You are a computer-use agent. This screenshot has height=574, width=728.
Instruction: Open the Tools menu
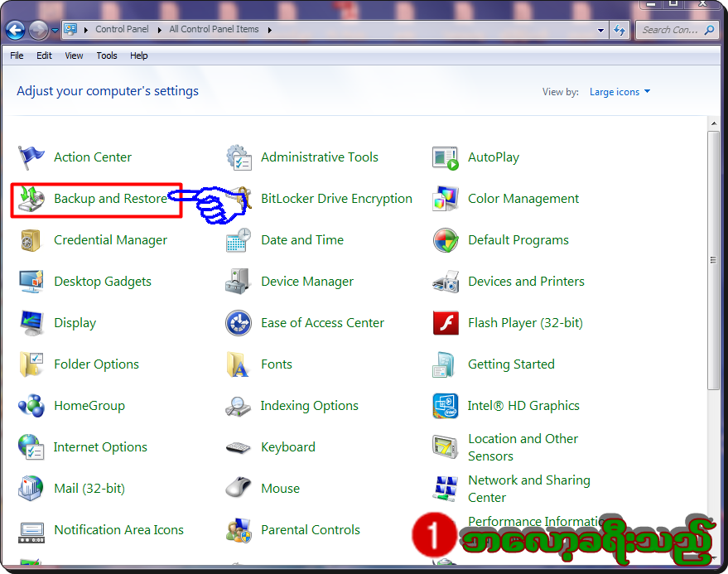pyautogui.click(x=106, y=55)
